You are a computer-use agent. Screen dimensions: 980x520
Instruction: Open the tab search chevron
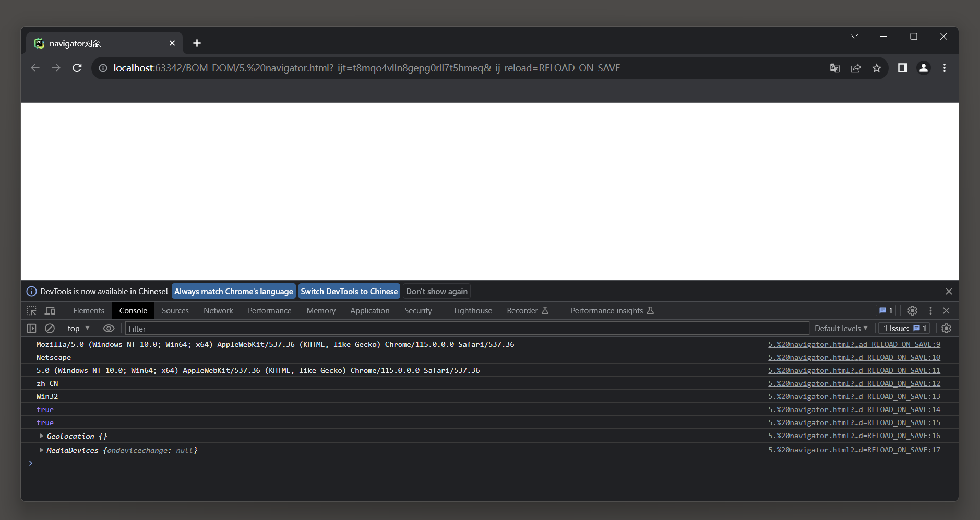pyautogui.click(x=854, y=37)
